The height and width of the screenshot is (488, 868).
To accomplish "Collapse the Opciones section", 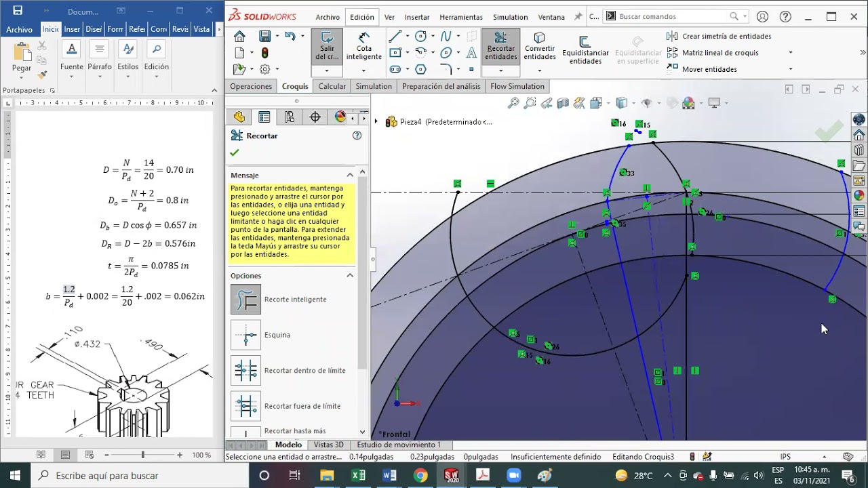I will [x=350, y=275].
